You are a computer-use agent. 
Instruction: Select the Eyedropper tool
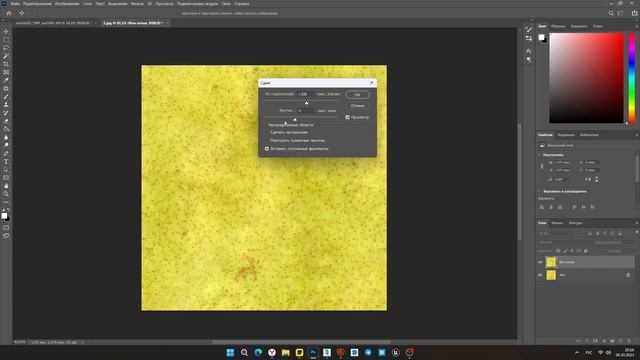click(x=6, y=80)
